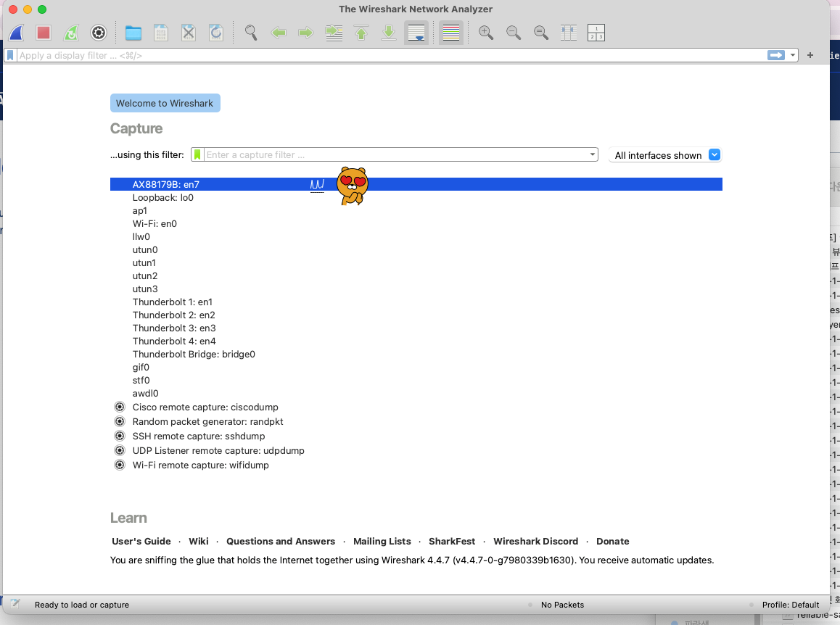Open settings gear for UDP Listener capture
The image size is (840, 625).
120,450
